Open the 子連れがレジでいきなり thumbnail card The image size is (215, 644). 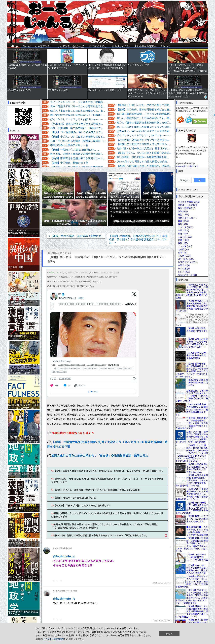[x=67, y=61]
